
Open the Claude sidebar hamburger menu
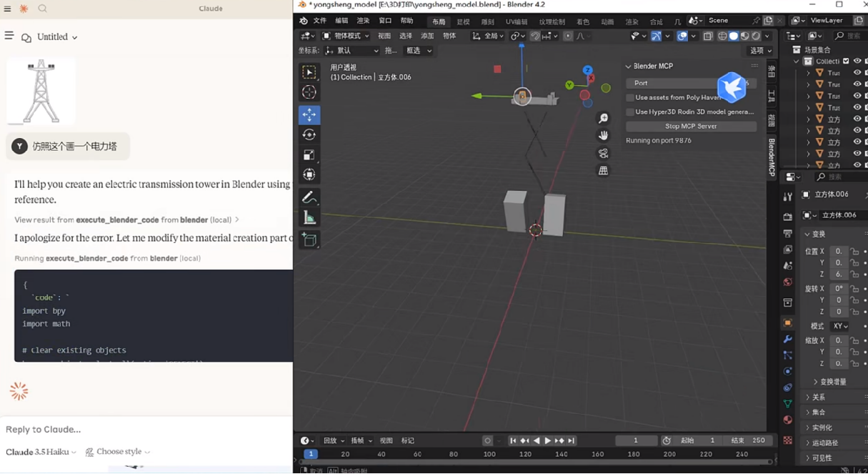(x=9, y=36)
